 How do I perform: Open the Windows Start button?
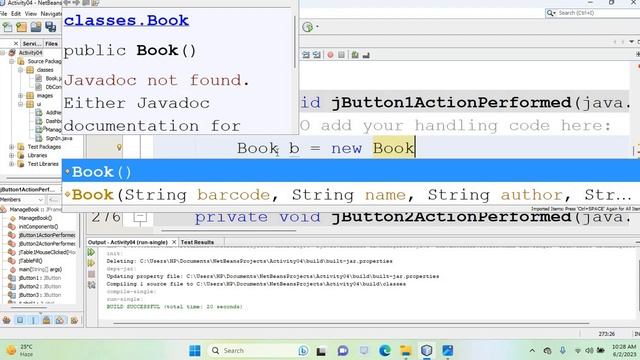tap(195, 351)
